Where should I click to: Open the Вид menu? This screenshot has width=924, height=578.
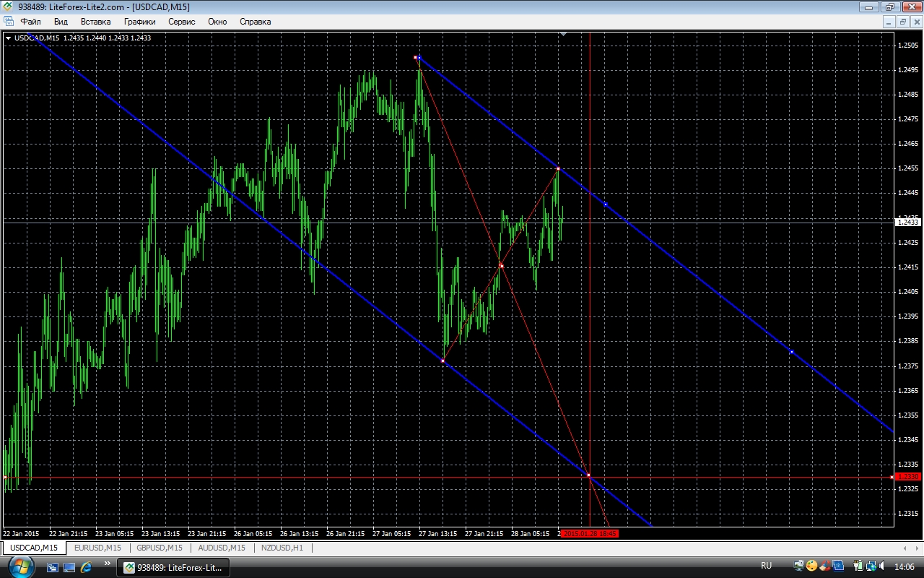point(61,22)
